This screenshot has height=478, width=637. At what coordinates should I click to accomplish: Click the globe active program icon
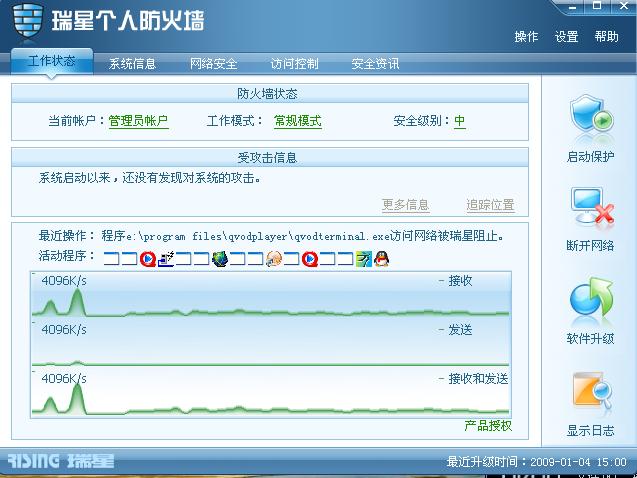pos(220,259)
